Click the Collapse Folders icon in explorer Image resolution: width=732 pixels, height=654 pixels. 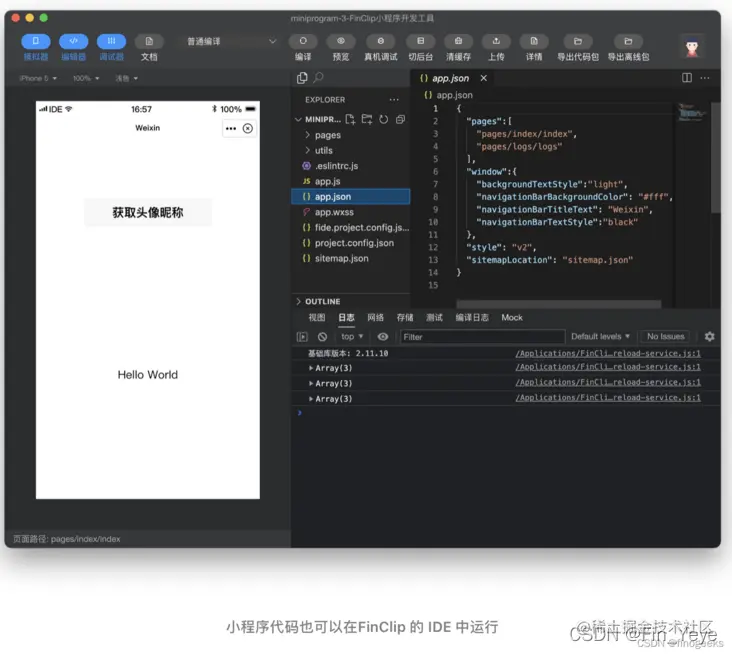click(x=400, y=120)
